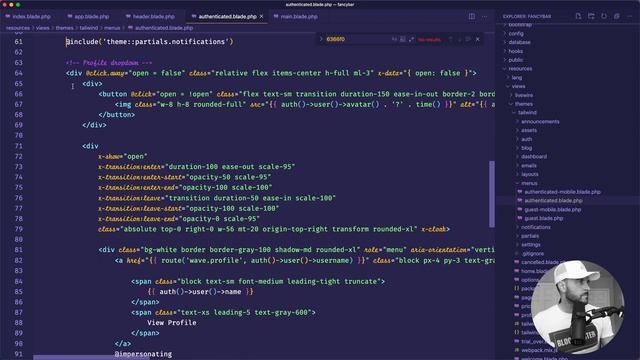The height and width of the screenshot is (360, 640).
Task: Open the editor More Actions ellipsis
Action: coord(484,17)
